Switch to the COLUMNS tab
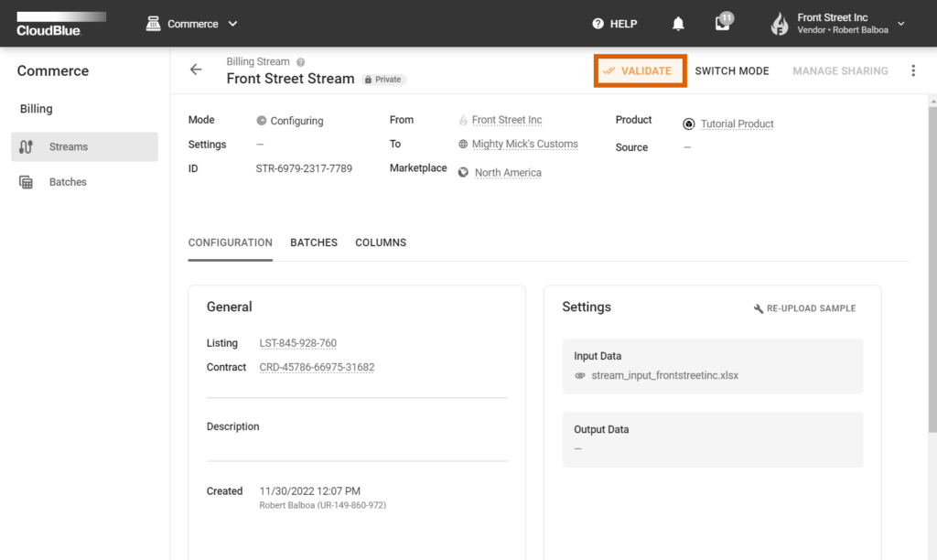937x560 pixels. [381, 242]
